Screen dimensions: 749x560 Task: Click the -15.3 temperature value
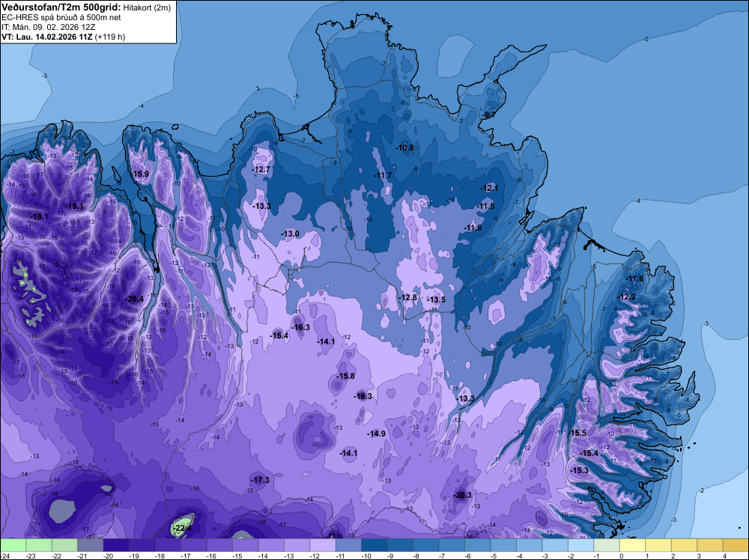[580, 471]
